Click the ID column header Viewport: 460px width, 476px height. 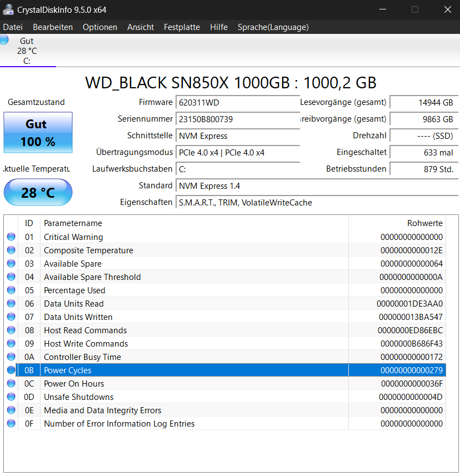[29, 223]
